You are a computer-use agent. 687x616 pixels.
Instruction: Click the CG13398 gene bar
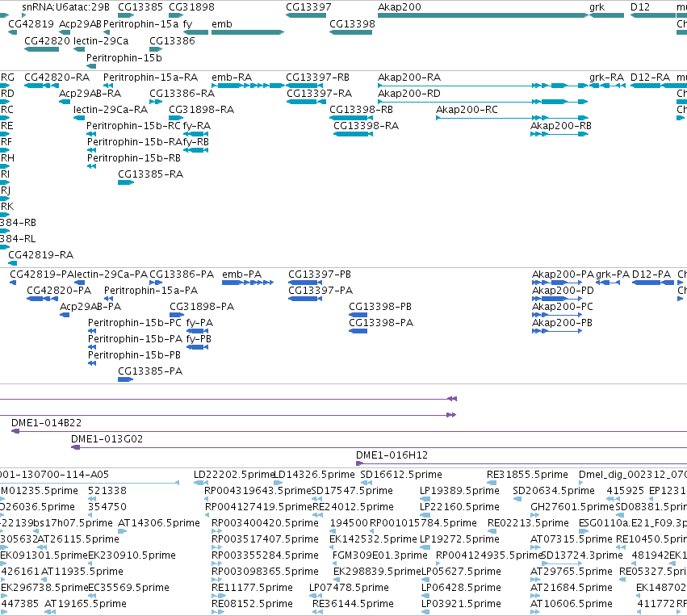[350, 32]
